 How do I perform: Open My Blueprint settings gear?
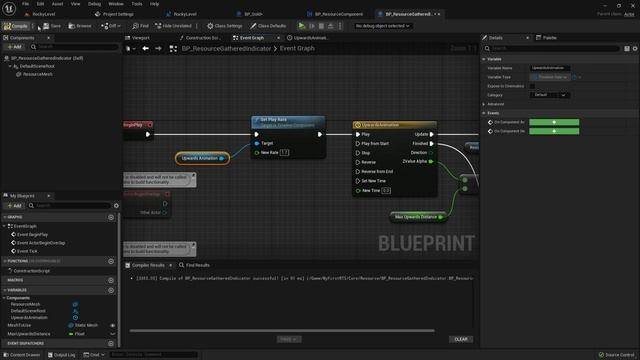pos(116,206)
